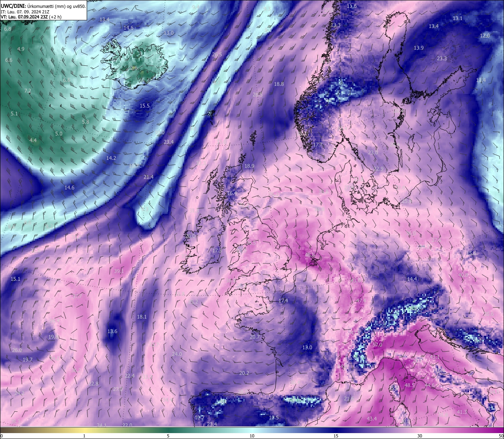Click the 24.0 value west of France
Viewport: 504px width, 439px height.
coord(177,354)
